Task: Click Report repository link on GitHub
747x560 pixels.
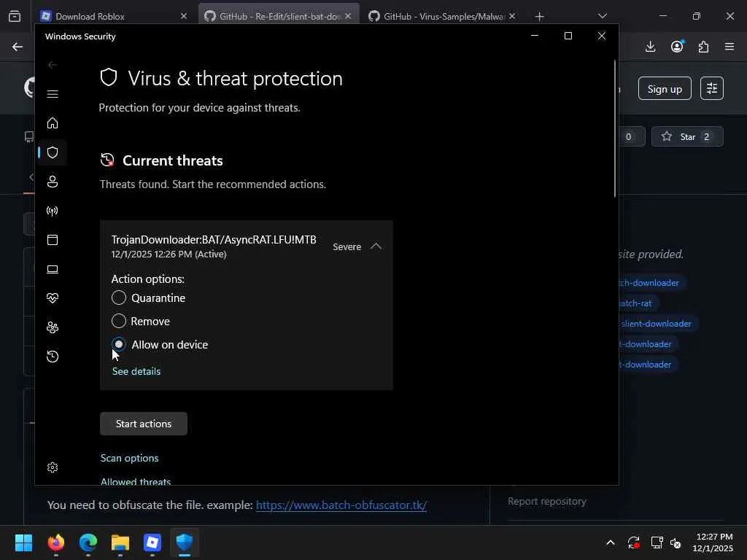Action: [547, 501]
